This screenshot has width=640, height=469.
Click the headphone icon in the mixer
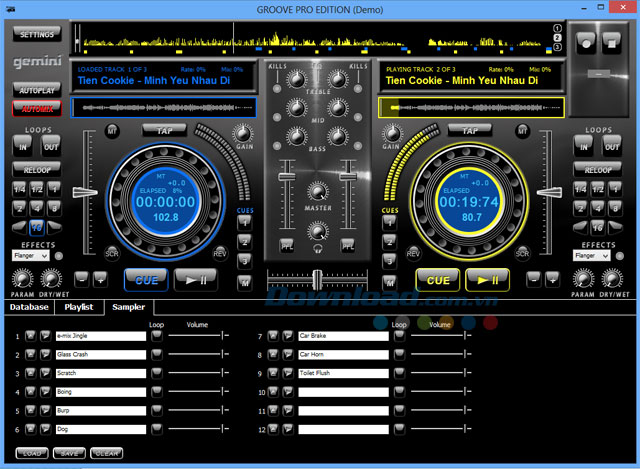318,248
